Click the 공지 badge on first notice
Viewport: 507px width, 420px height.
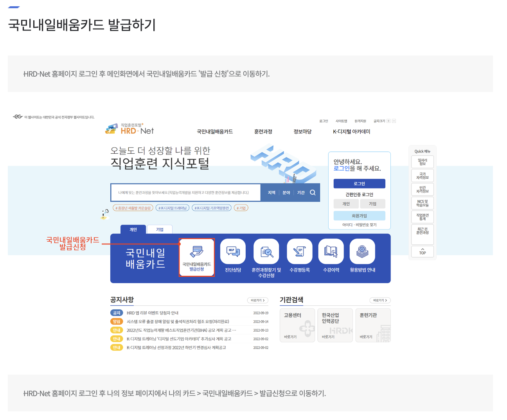(x=117, y=313)
